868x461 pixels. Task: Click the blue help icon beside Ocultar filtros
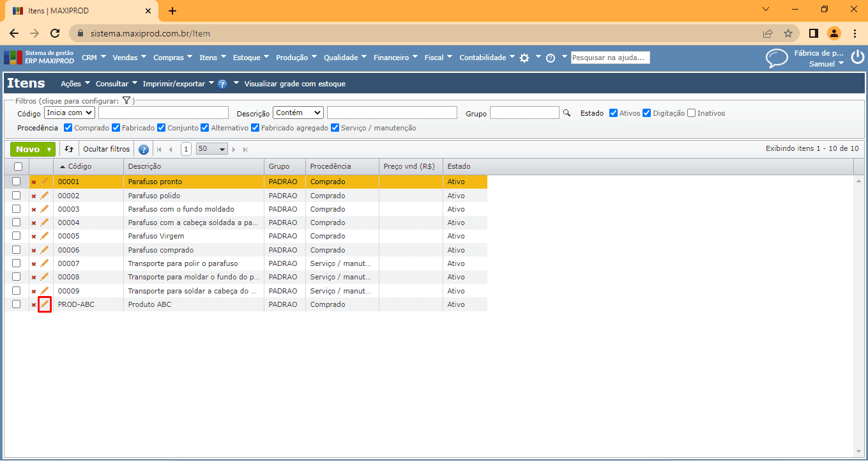pos(144,149)
